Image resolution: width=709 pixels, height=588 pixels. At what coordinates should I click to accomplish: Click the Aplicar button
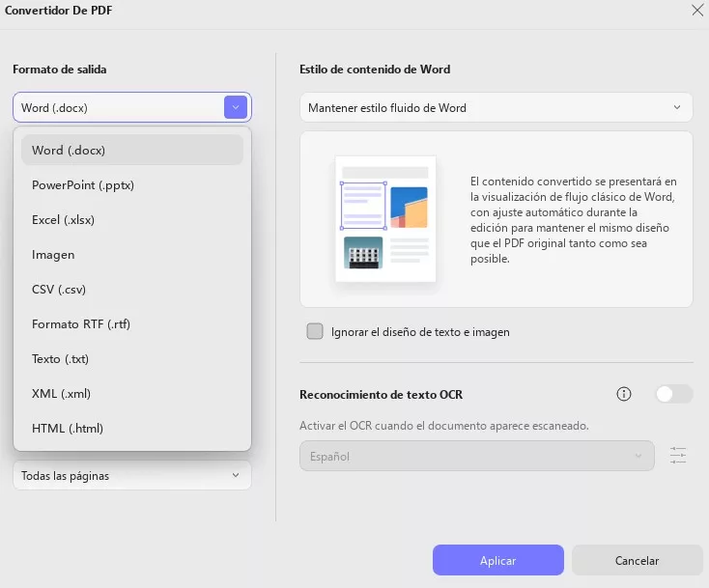(497, 560)
